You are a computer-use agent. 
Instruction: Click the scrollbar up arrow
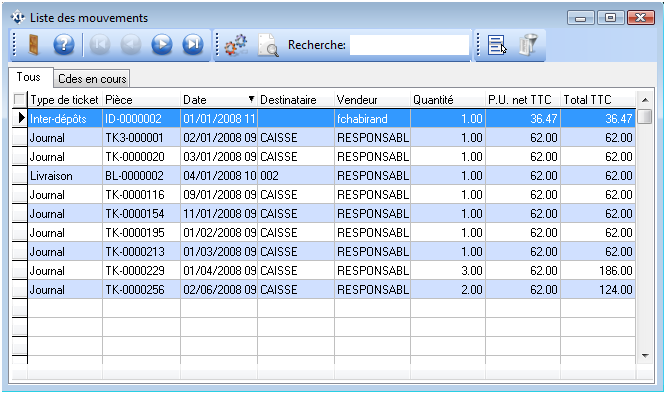point(645,100)
